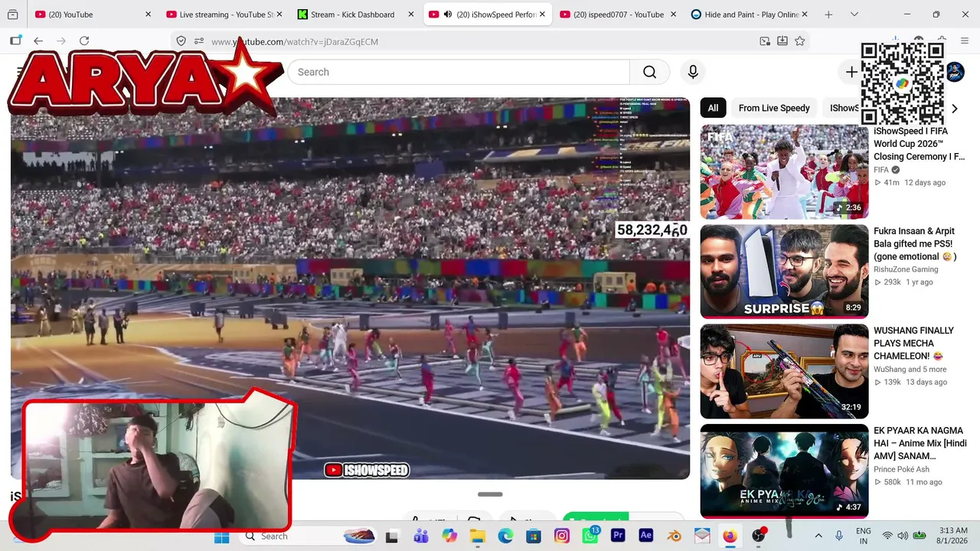
Task: Open the tracking protection shield icon
Action: 181,41
